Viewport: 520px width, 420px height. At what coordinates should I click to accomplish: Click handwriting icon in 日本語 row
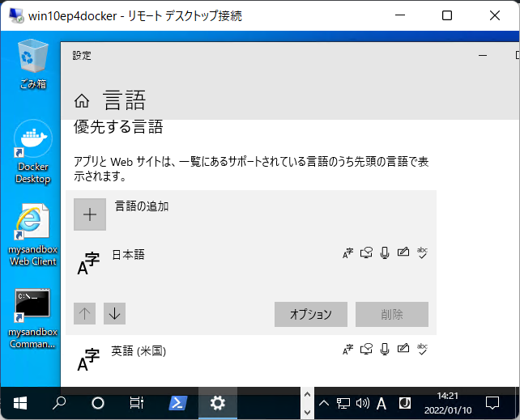(x=403, y=252)
